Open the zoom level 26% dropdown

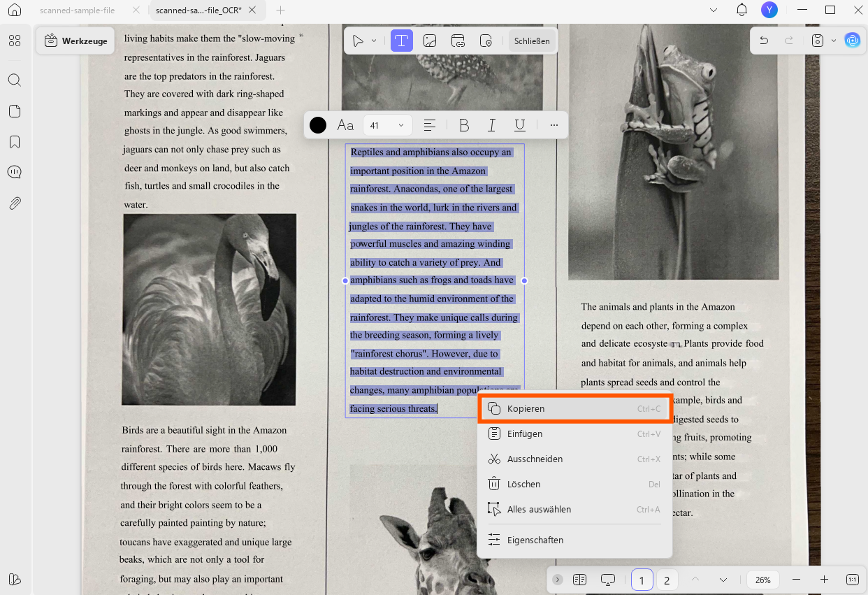[764, 580]
